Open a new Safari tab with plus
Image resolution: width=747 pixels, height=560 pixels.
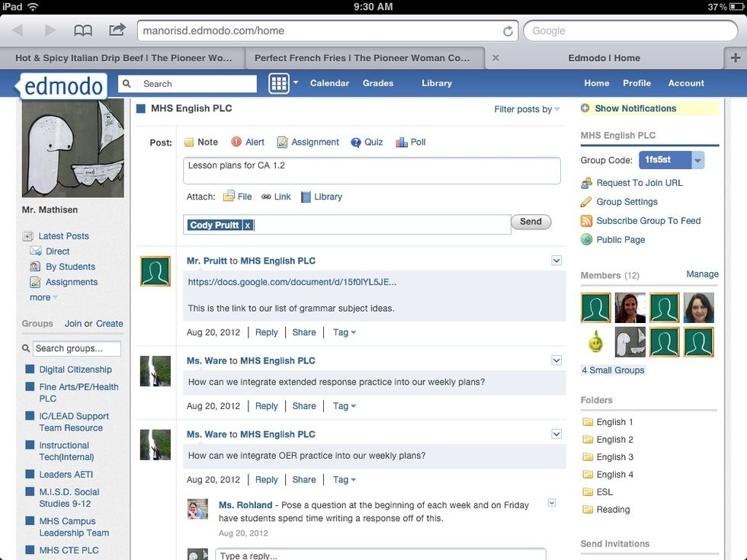click(735, 58)
